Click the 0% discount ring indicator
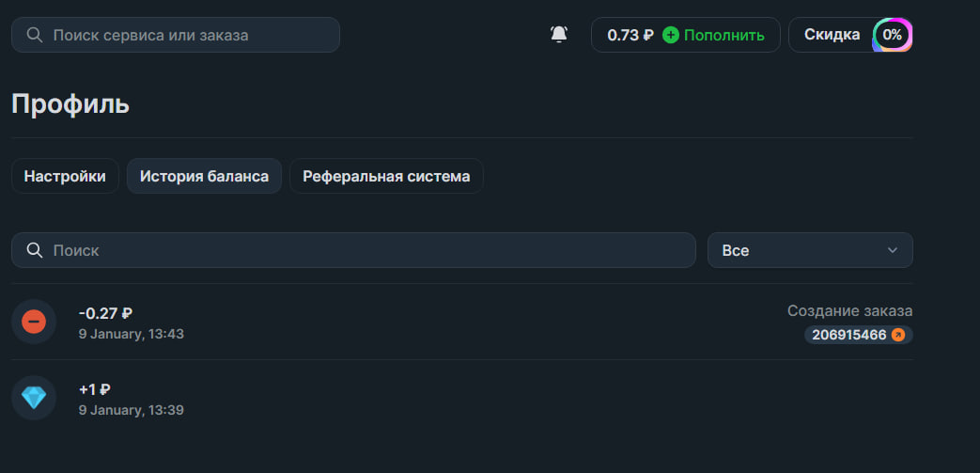 [x=892, y=35]
